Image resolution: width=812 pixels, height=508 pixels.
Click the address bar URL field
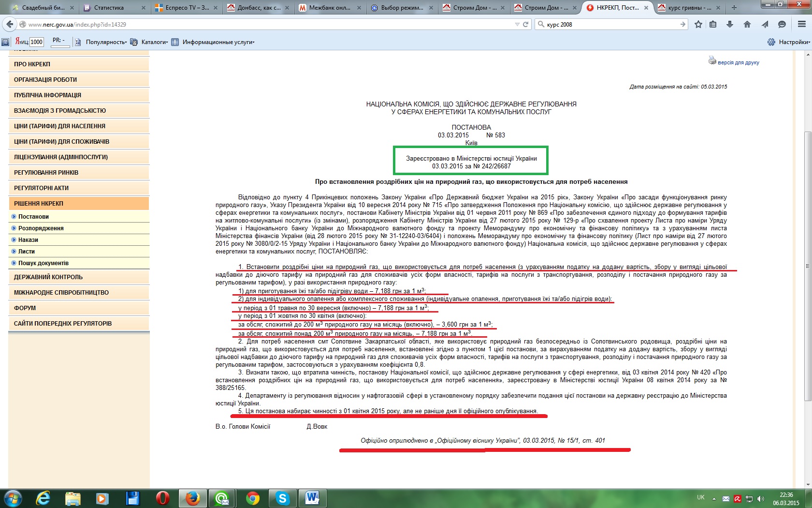(x=271, y=24)
